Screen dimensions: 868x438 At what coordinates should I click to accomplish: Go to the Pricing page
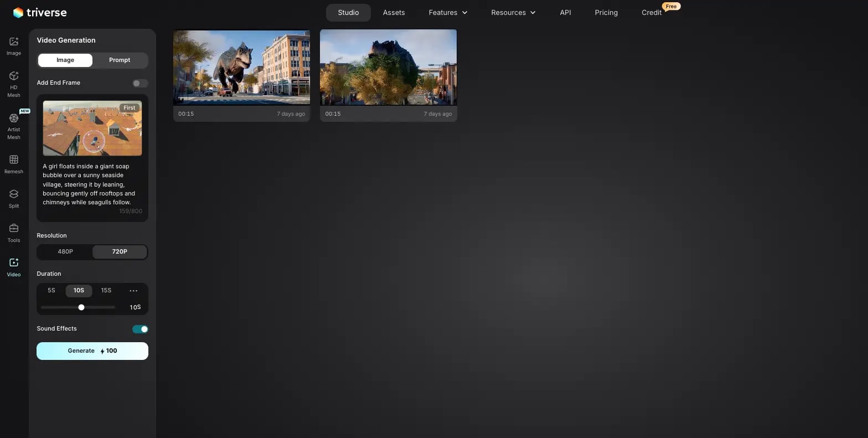606,12
